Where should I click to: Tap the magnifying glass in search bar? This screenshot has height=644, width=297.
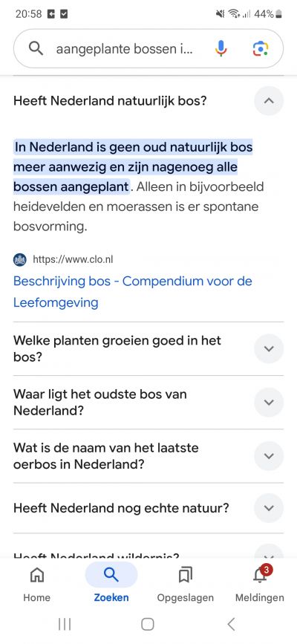(36, 49)
